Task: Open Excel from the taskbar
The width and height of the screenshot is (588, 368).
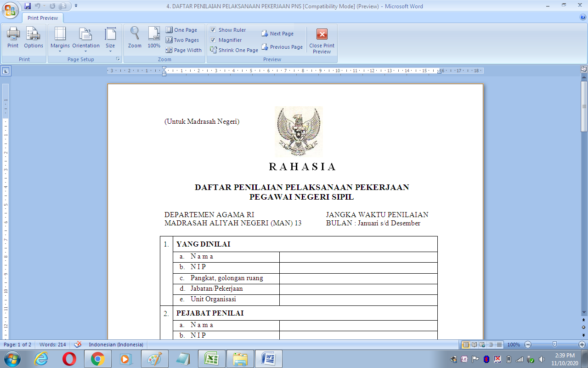Action: 212,358
